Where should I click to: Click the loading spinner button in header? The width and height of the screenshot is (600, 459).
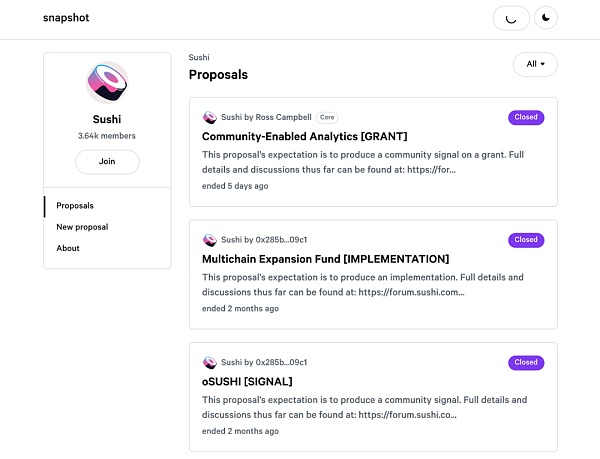pyautogui.click(x=511, y=18)
